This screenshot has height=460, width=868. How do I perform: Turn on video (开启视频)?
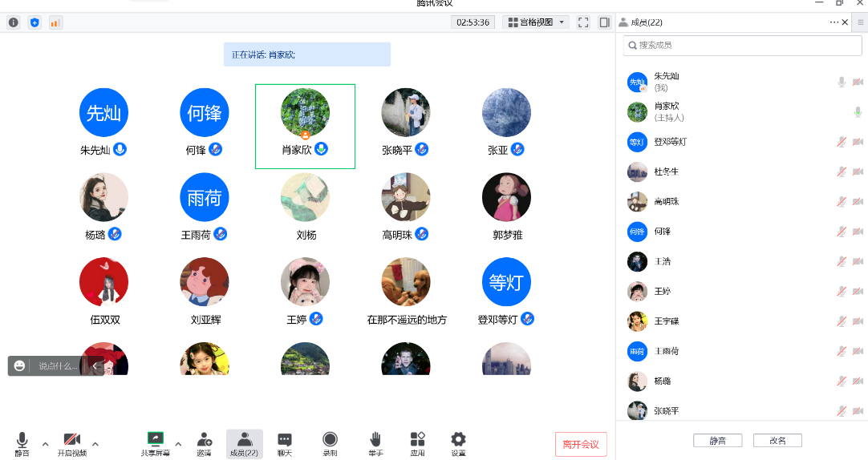coord(71,442)
